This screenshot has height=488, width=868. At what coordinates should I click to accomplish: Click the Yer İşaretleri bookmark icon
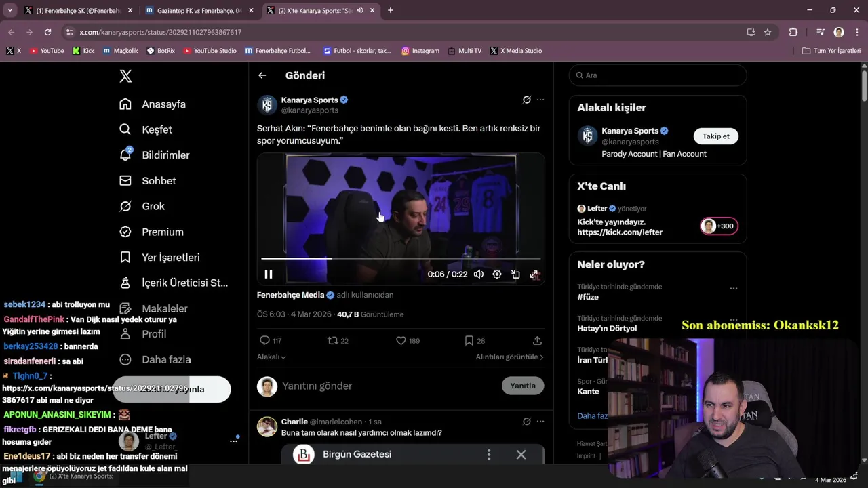click(x=125, y=258)
